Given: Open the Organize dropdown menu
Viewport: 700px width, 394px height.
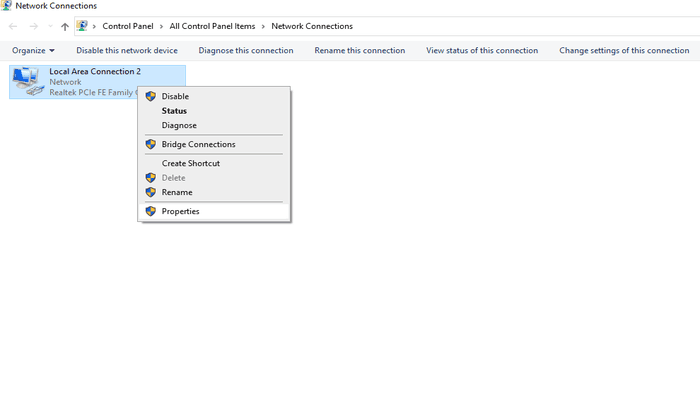Looking at the screenshot, I should 33,50.
